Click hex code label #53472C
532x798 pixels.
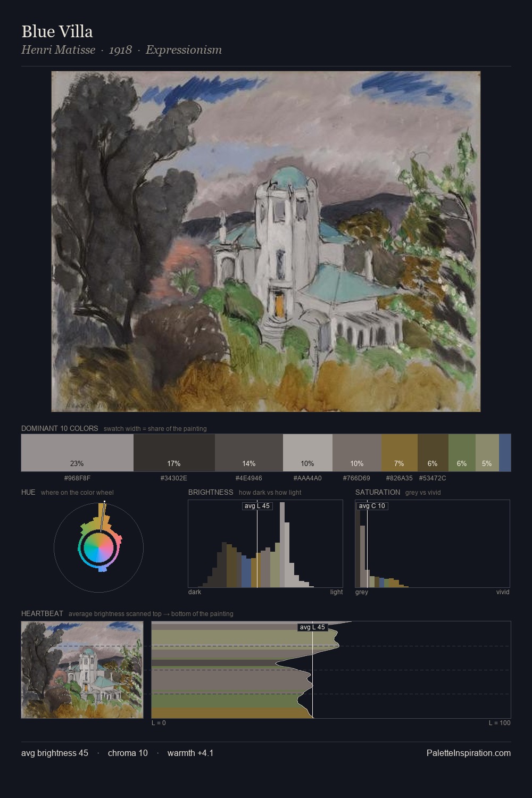[x=433, y=478]
